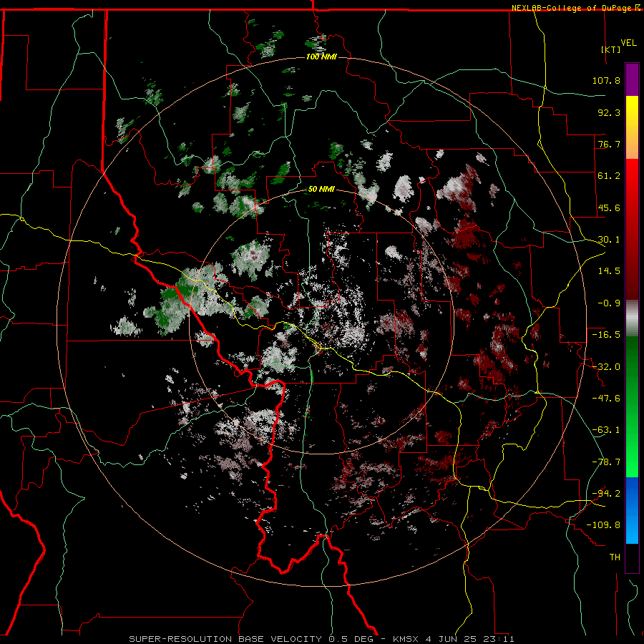
Task: Click the 92.3 velocity scale value
Action: click(609, 112)
